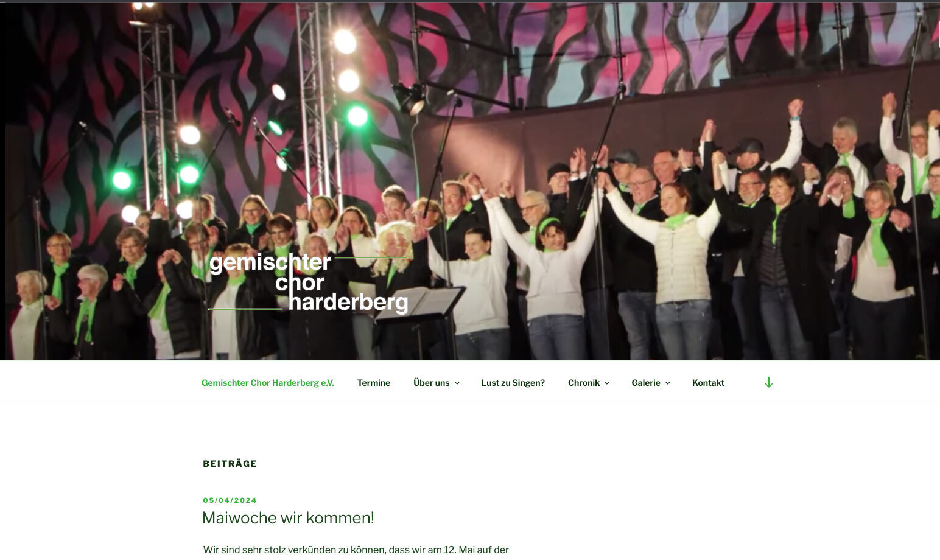The image size is (940, 560).
Task: Click the Beiträge section heading
Action: (x=230, y=464)
